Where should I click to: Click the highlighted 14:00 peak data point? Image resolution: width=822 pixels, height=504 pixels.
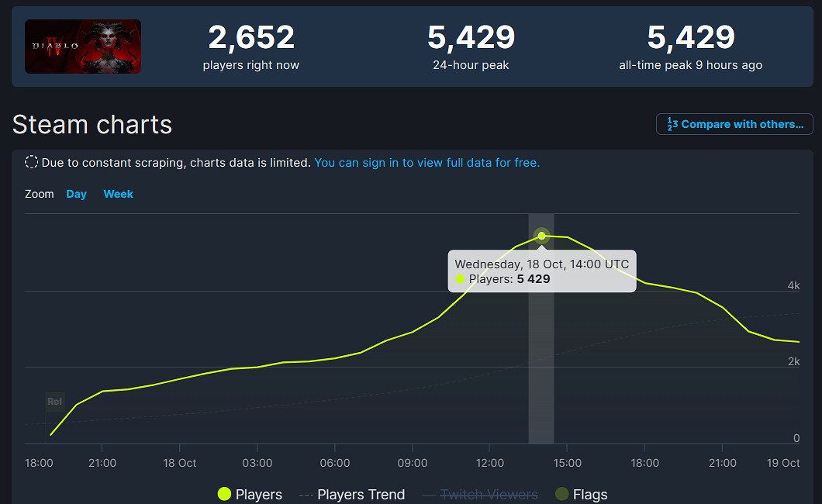[541, 236]
